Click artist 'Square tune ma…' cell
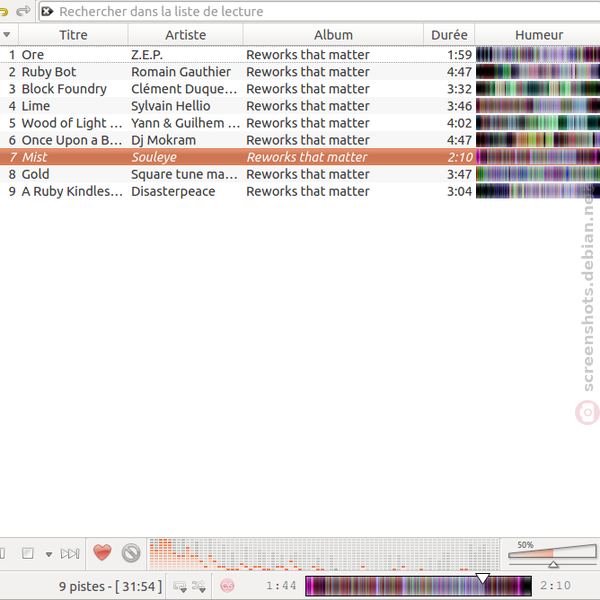The height and width of the screenshot is (600, 600). 184,174
